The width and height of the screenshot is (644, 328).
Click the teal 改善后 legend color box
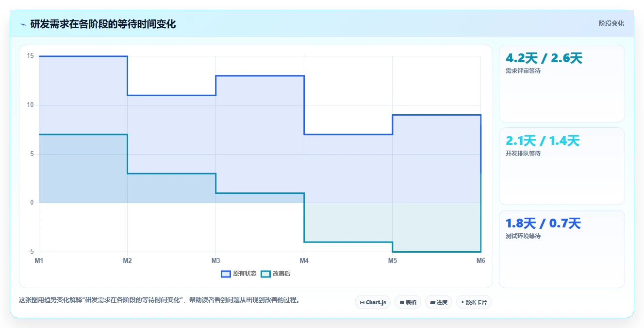265,274
